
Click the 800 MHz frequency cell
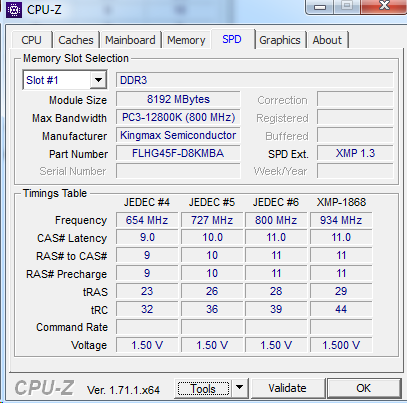pos(276,220)
